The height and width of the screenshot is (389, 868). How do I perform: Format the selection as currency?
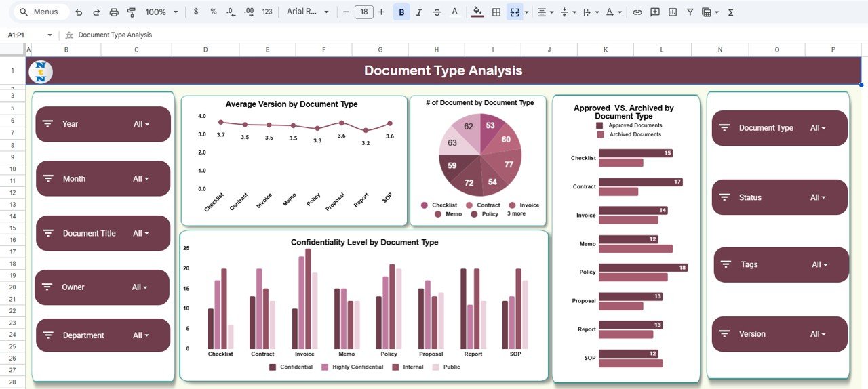[196, 12]
